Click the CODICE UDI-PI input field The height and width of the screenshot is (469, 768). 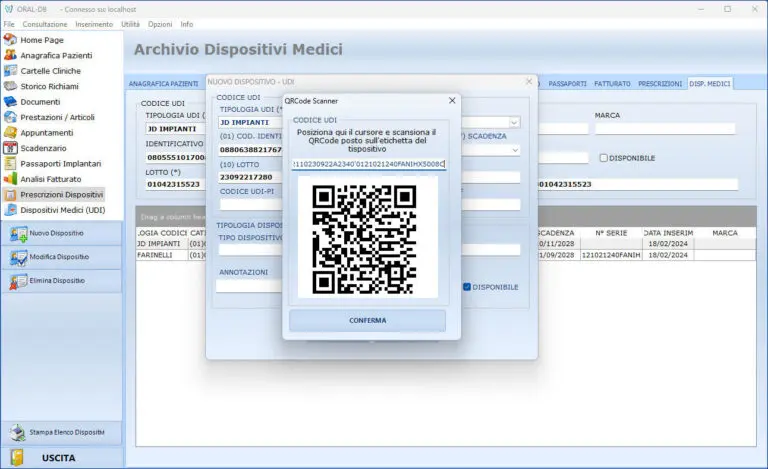point(250,204)
